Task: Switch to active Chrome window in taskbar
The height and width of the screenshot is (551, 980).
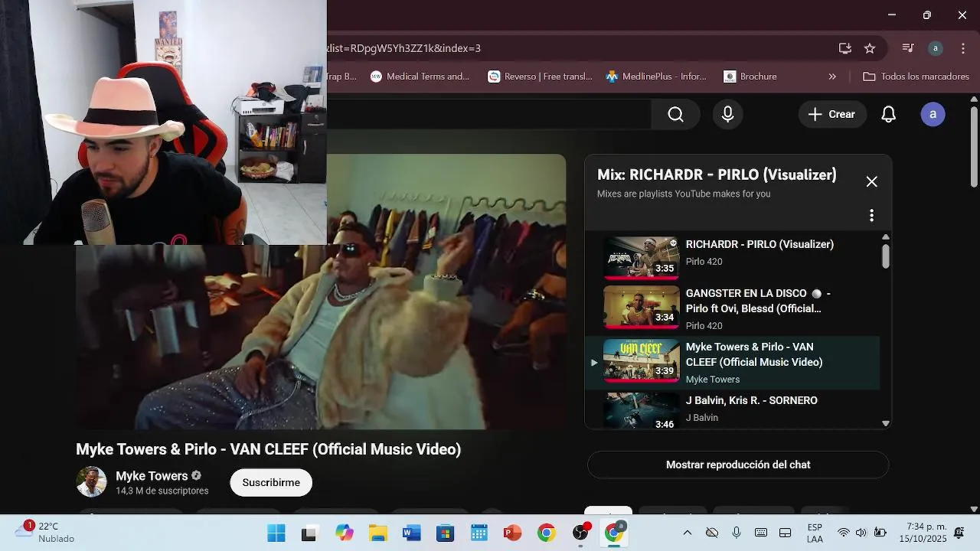Action: [x=615, y=533]
